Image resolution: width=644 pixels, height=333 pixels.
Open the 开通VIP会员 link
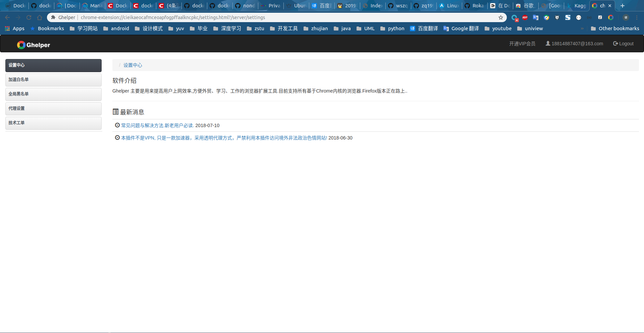click(x=522, y=44)
